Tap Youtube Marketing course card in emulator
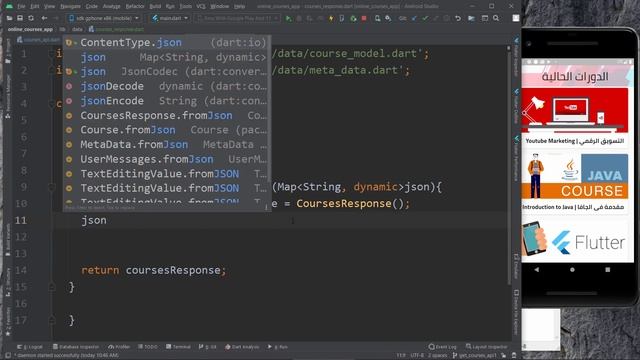Screen dimensions: 640x360 (x=575, y=118)
